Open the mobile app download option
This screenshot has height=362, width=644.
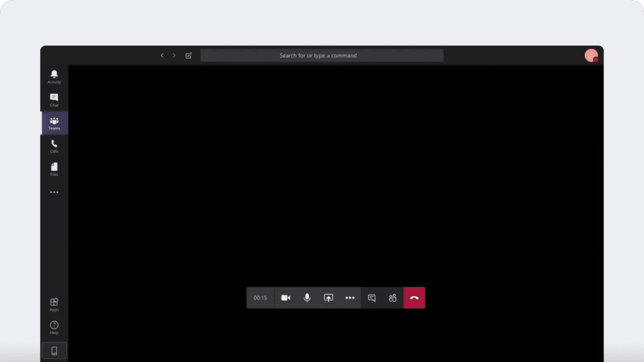coord(54,350)
